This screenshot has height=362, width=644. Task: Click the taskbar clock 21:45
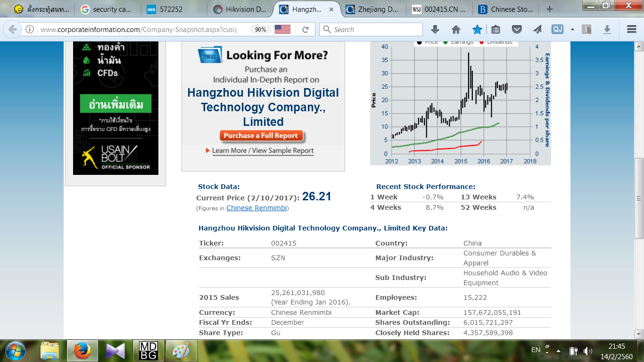pos(617,346)
